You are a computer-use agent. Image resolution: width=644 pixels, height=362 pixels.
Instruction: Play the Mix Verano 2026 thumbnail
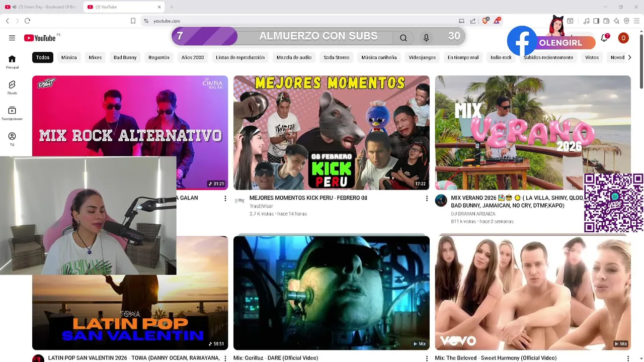[533, 133]
